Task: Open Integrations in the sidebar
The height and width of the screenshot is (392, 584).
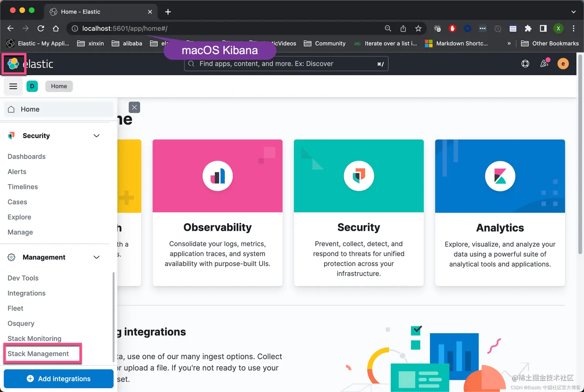Action: point(27,293)
